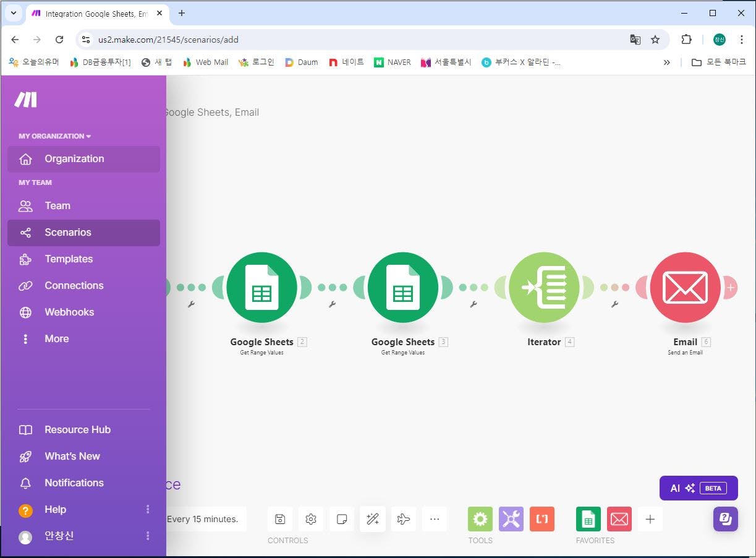This screenshot has width=756, height=558.
Task: Click the Make logo in the sidebar
Action: pos(25,100)
